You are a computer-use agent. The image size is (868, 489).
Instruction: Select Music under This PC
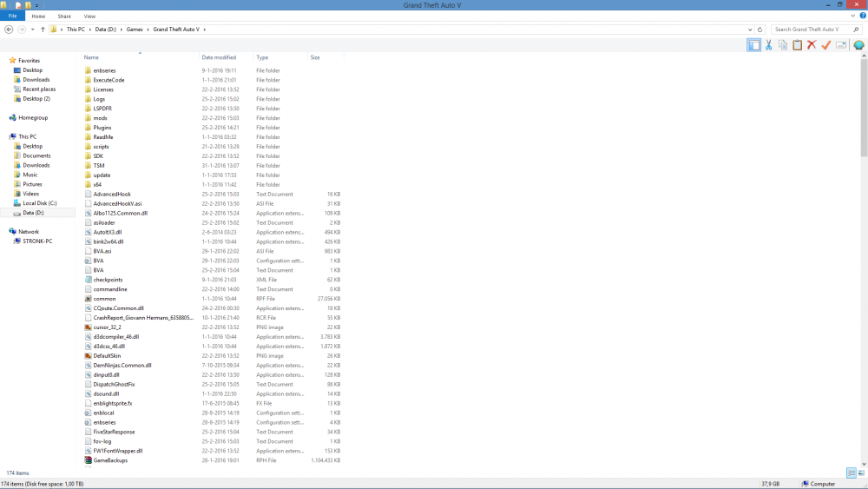tap(30, 175)
